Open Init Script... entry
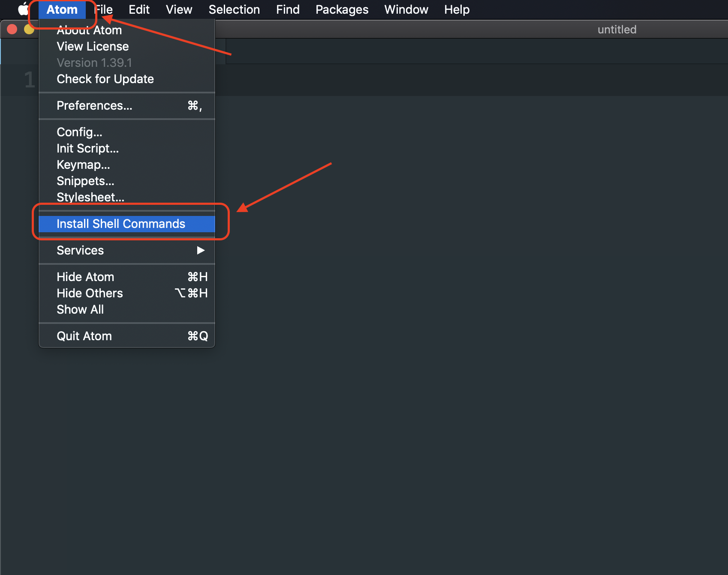 point(87,148)
